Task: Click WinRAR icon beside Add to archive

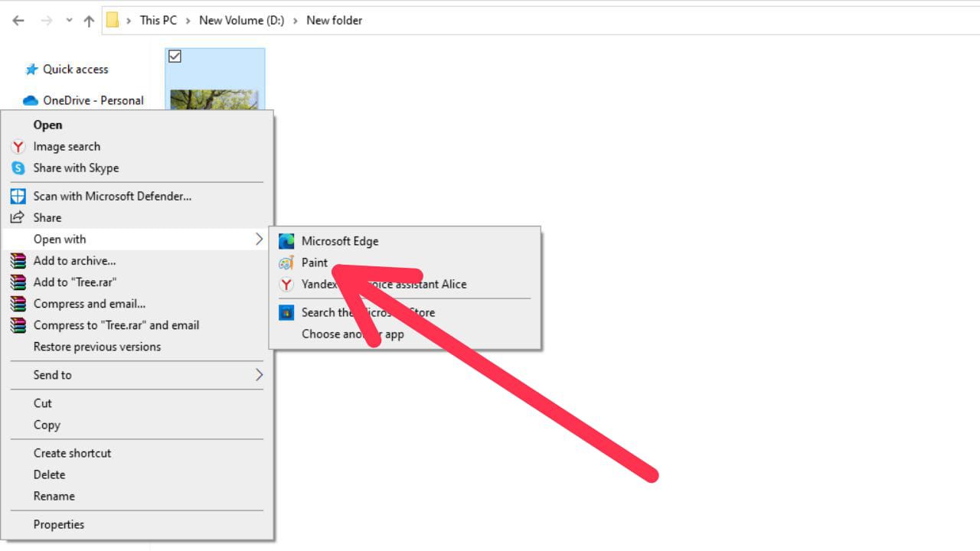Action: click(18, 260)
